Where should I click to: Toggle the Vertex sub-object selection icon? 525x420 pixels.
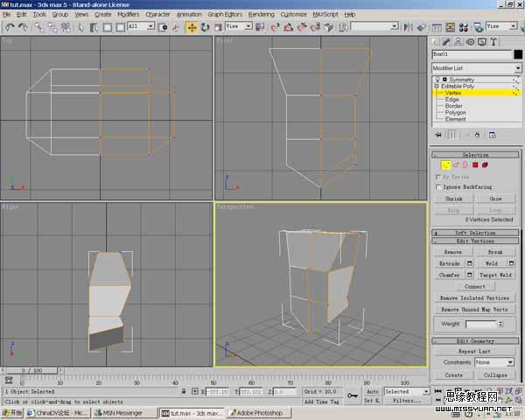[445, 164]
